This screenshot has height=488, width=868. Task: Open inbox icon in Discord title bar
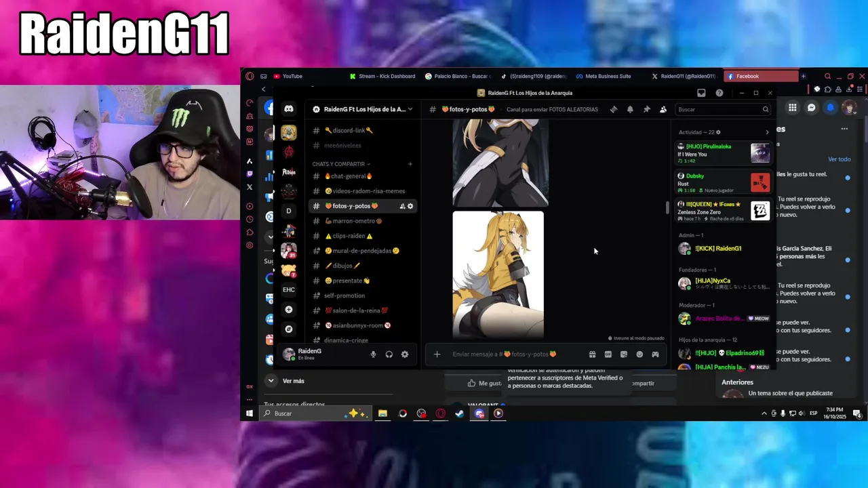click(701, 93)
